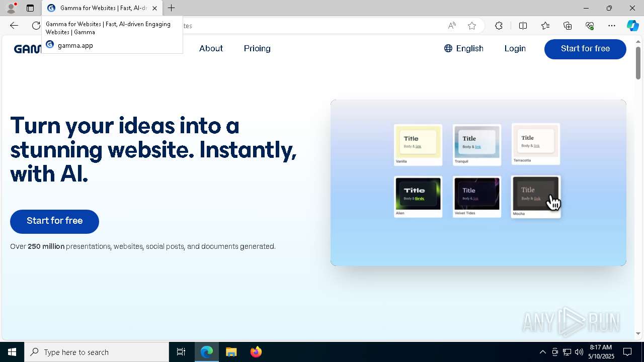Open clock showing 8:17 AM
This screenshot has height=362, width=644.
(x=601, y=352)
